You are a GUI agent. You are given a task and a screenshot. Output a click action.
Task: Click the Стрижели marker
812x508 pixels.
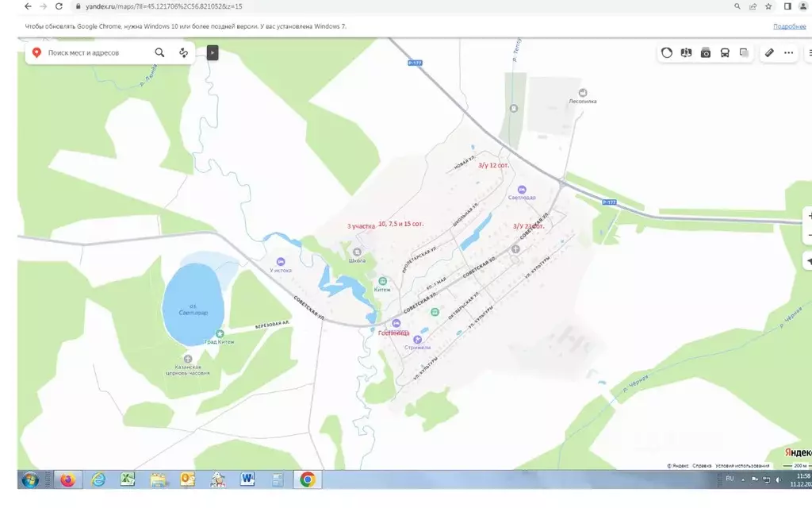(x=417, y=340)
